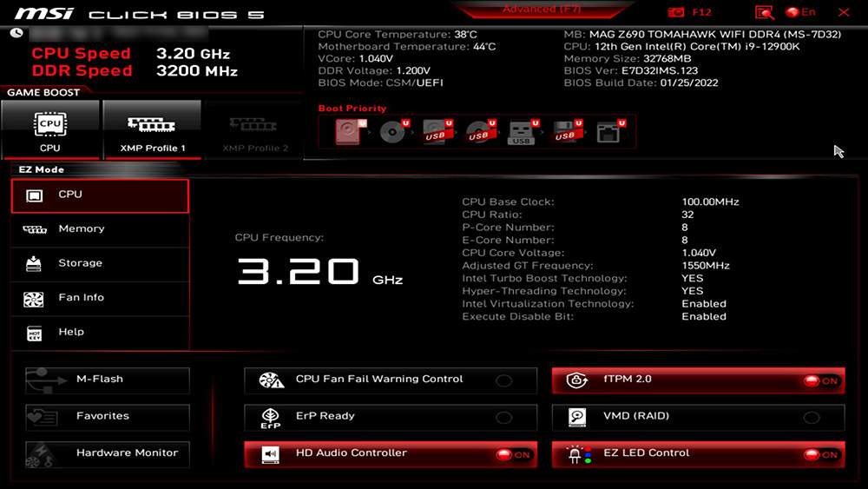
Task: Click Adjusted GT Frequency value 1550MHz
Action: click(705, 266)
